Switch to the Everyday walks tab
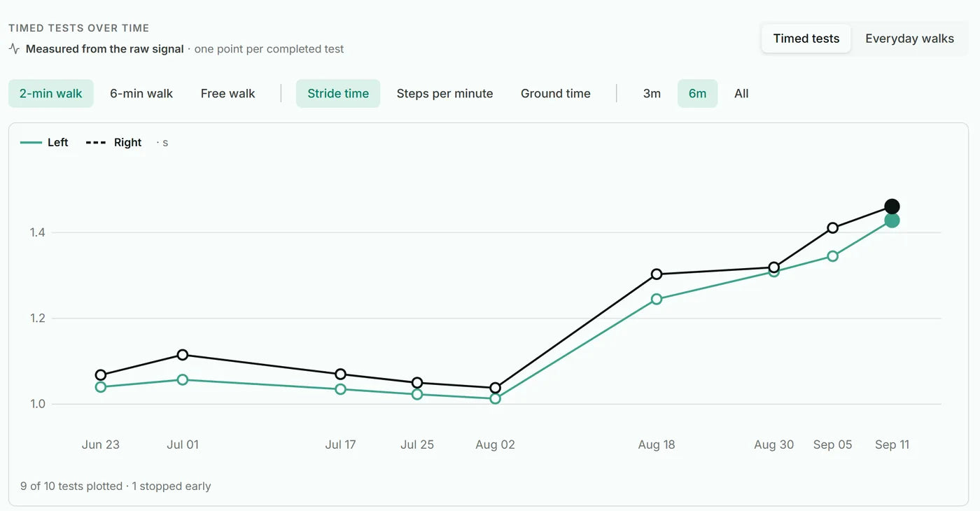 909,38
